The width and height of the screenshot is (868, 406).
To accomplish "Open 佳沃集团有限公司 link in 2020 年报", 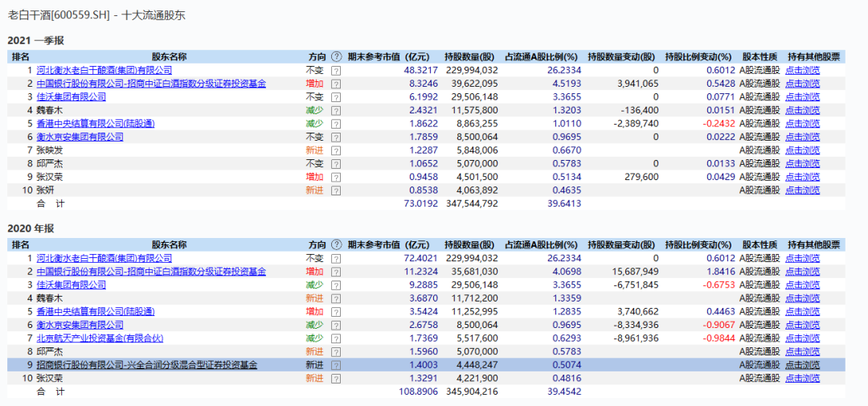I will pyautogui.click(x=71, y=285).
